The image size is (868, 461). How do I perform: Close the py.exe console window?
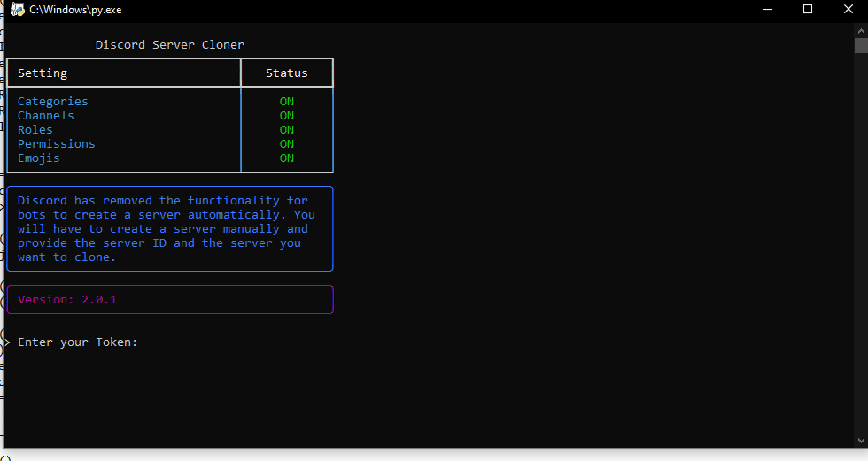click(849, 10)
